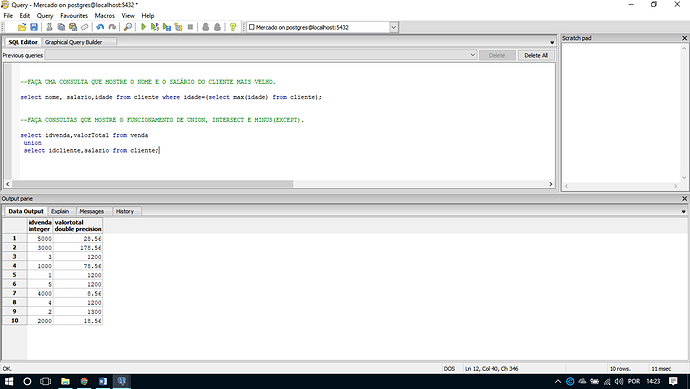The width and height of the screenshot is (690, 389).
Task: Click the Open file folder icon
Action: tap(22, 27)
